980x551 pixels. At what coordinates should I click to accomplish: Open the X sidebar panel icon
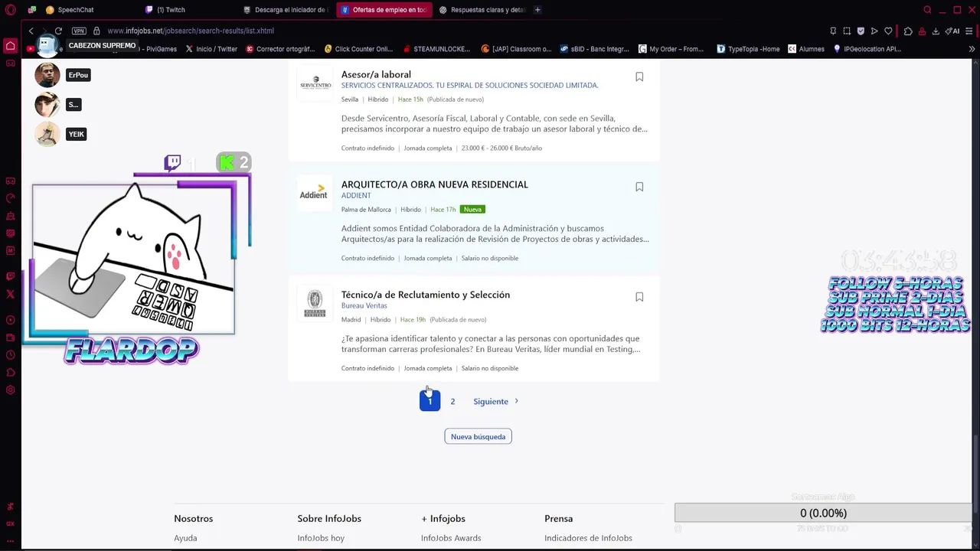coord(10,294)
